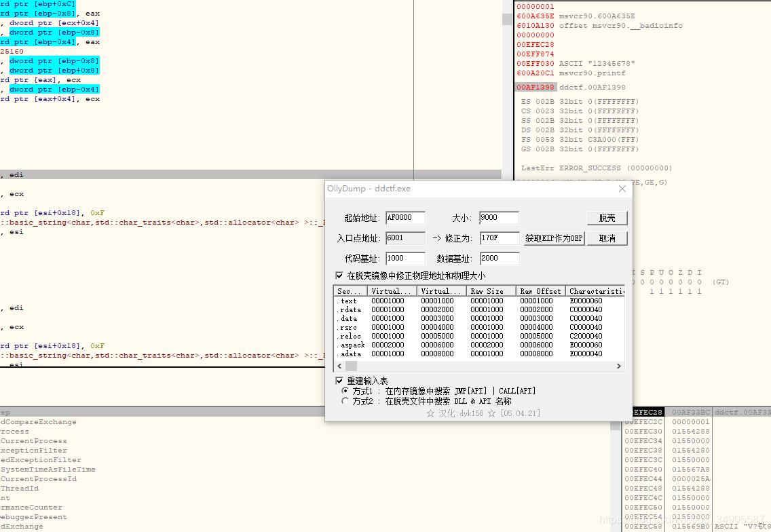
Task: Click the 修正为 field containing 170F
Action: 499,238
